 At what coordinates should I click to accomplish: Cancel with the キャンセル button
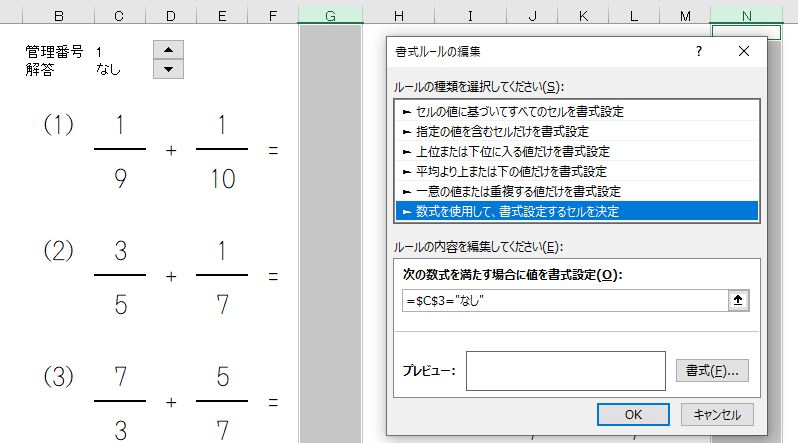point(717,414)
